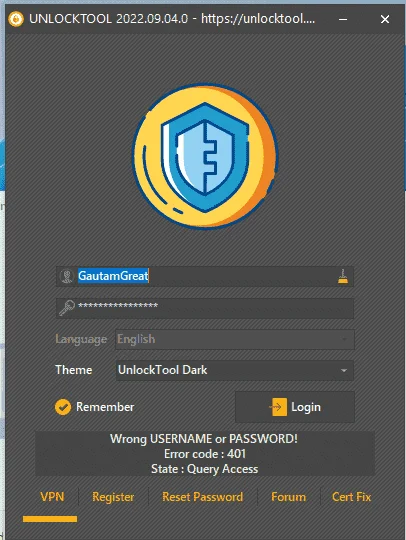Open the Forum tab
The width and height of the screenshot is (406, 540).
pyautogui.click(x=289, y=497)
